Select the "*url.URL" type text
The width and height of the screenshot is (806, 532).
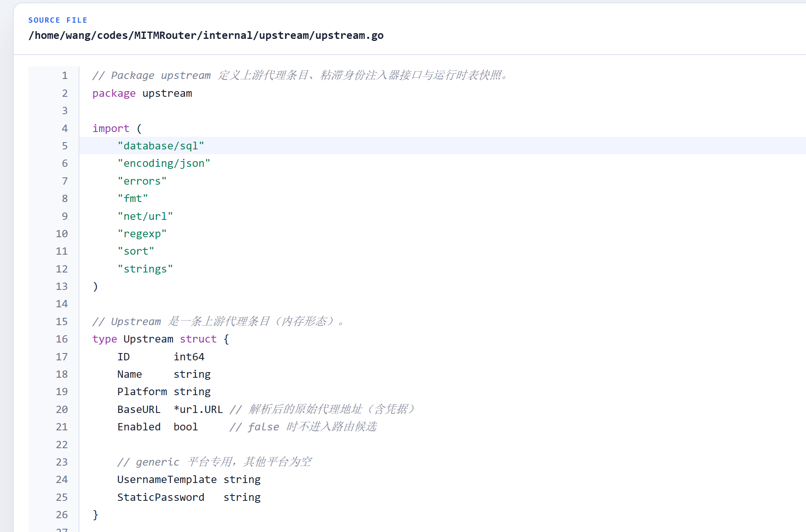(198, 409)
